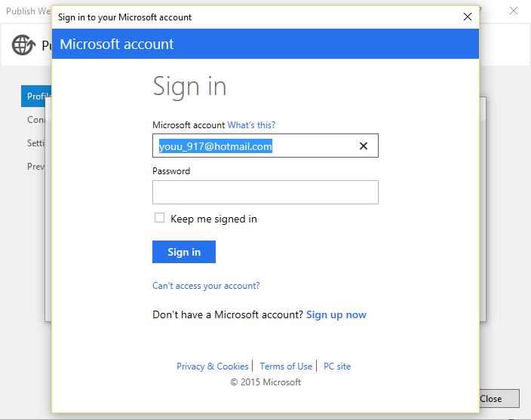Open the What's this? link
531x420 pixels.
[x=251, y=124]
